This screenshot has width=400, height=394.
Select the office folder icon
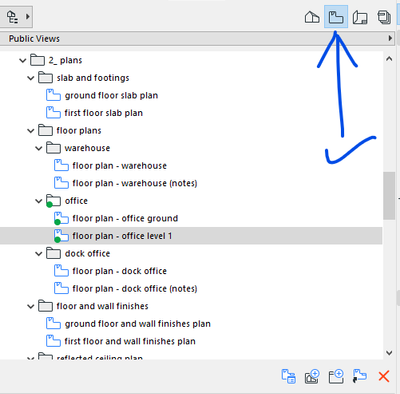click(53, 201)
